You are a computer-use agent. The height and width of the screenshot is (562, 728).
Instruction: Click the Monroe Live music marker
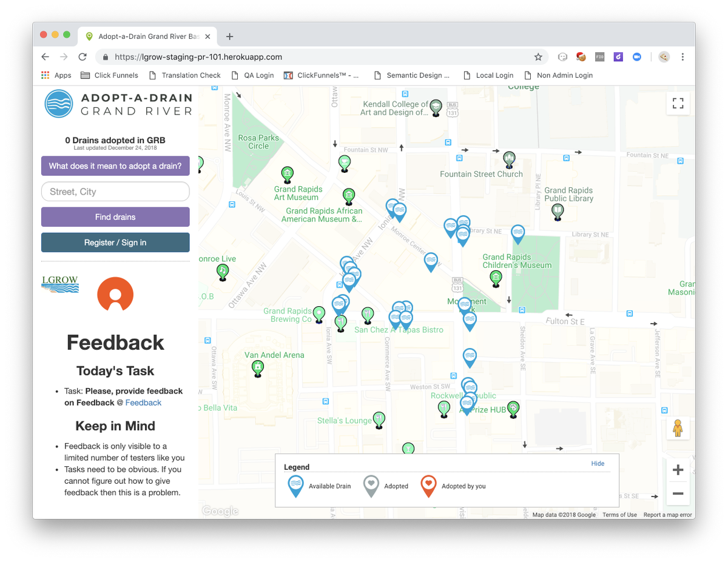223,272
